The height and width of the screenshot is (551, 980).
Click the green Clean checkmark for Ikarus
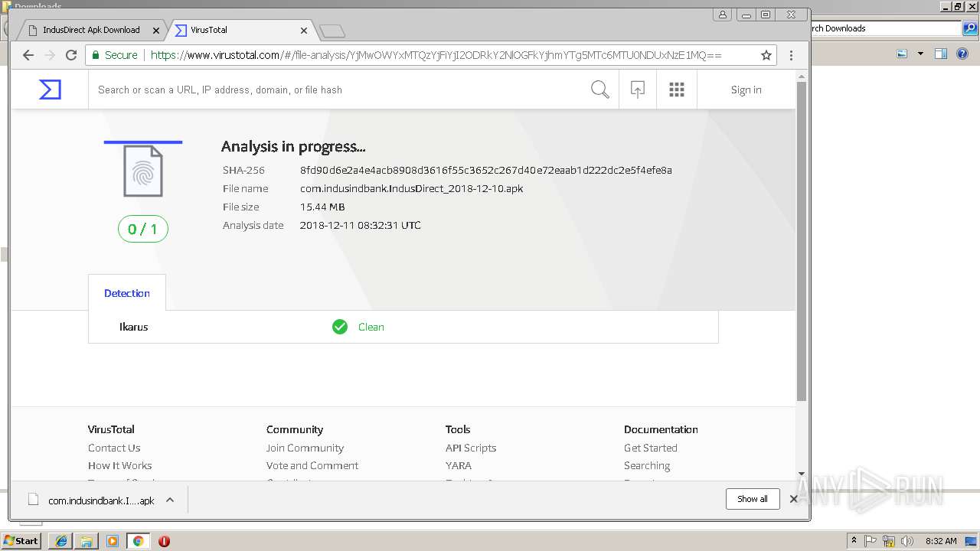click(x=340, y=327)
